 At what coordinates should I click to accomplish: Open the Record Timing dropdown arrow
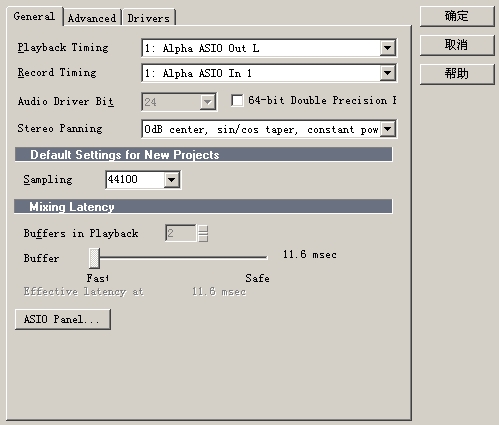(x=387, y=73)
